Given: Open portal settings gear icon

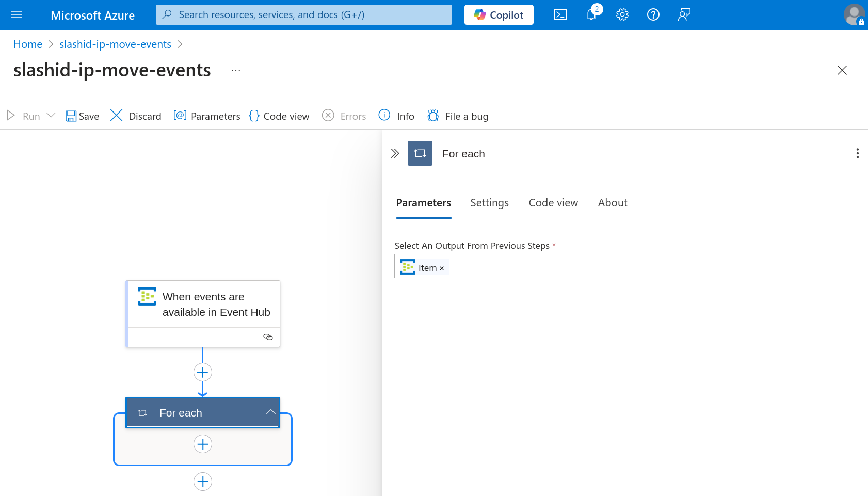Looking at the screenshot, I should [622, 15].
